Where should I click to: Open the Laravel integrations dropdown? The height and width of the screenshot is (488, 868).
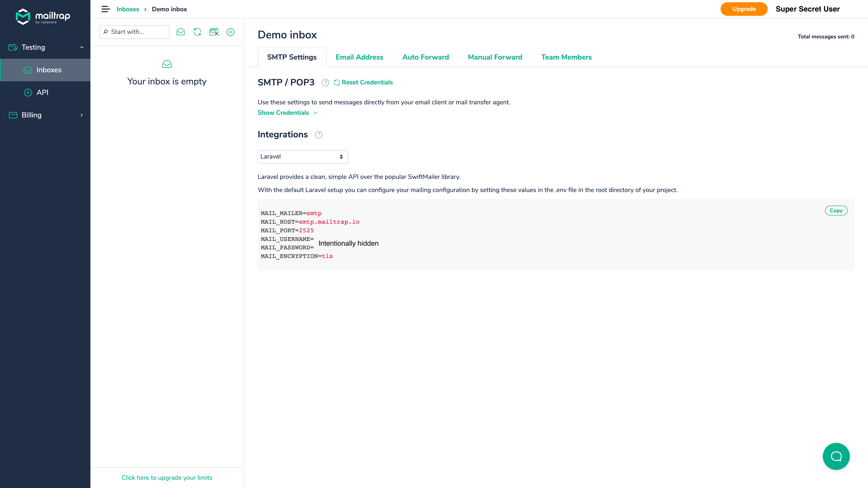[302, 157]
